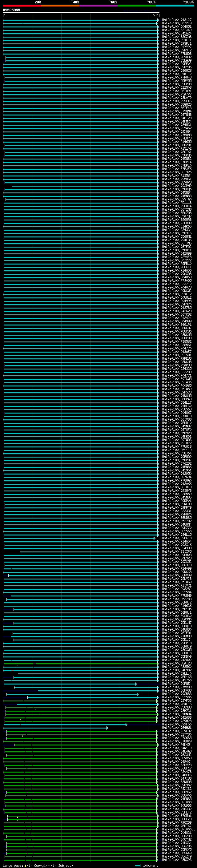Screen dimensions: 197x868
Task: Select the UniRef100_Q42802 label
Action: [x=177, y=660]
